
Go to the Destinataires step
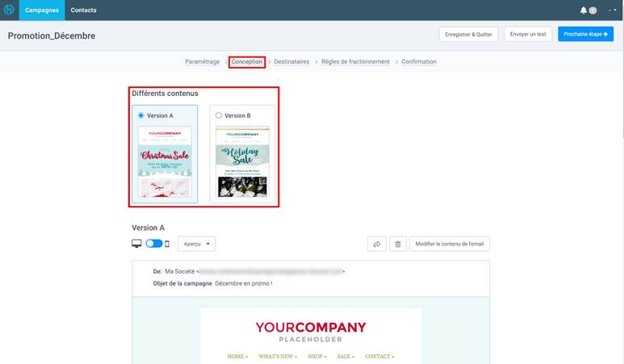point(291,61)
